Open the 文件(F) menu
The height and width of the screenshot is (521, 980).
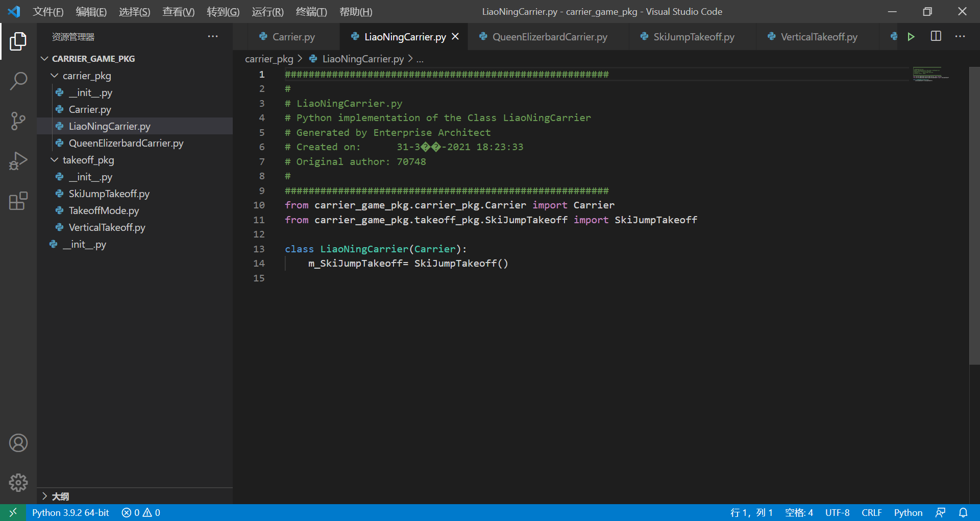coord(48,12)
